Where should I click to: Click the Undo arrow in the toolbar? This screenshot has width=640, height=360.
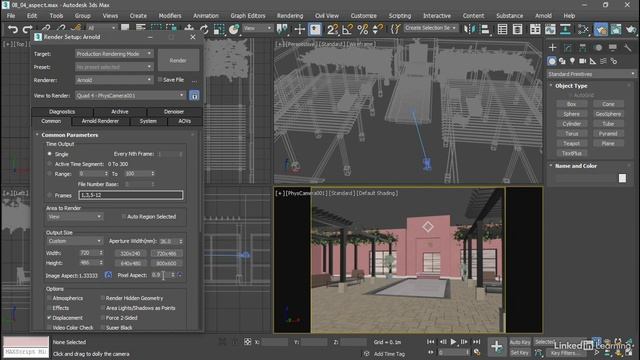(x=13, y=29)
